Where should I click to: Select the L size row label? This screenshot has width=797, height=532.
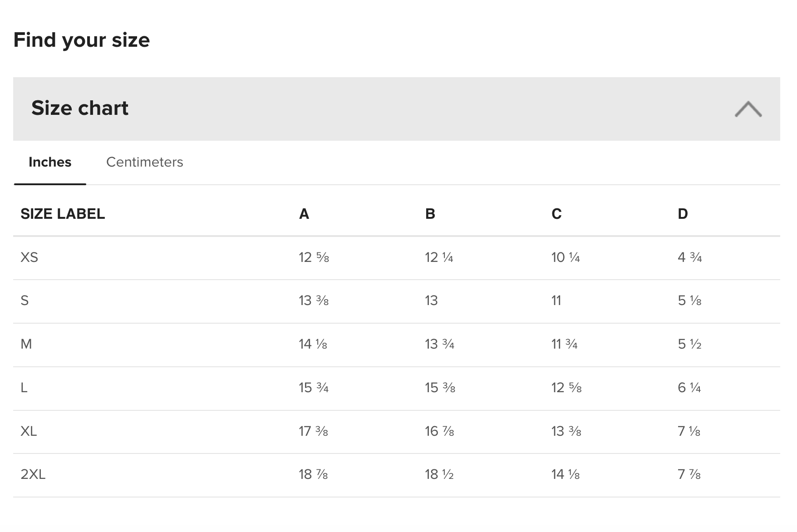tap(24, 388)
